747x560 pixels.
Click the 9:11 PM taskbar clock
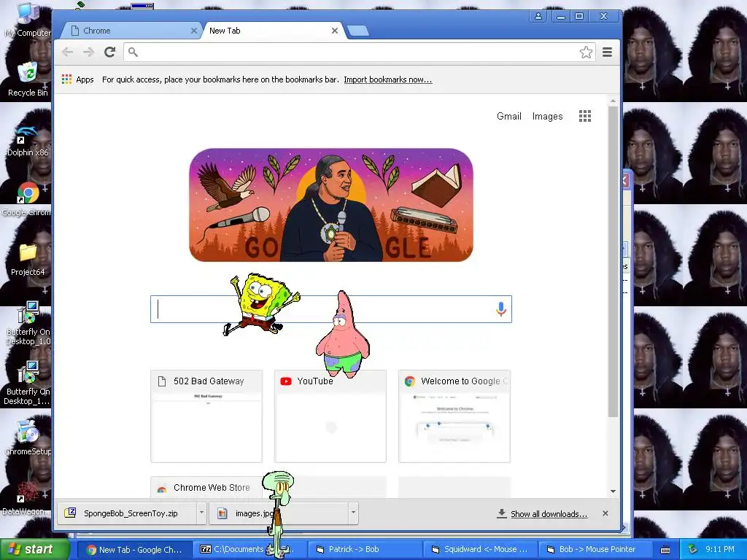(x=719, y=549)
